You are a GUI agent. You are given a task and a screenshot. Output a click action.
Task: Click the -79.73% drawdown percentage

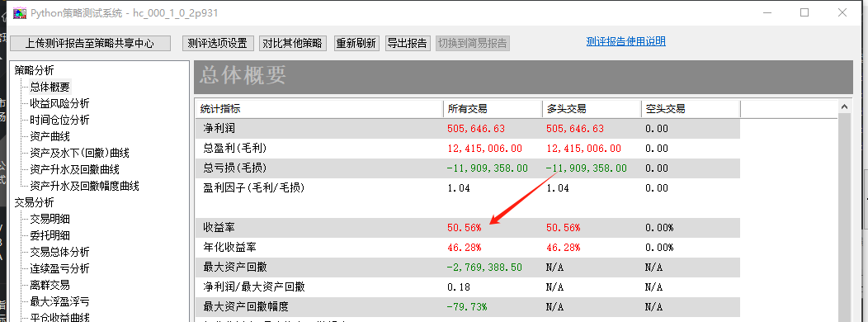coord(467,306)
